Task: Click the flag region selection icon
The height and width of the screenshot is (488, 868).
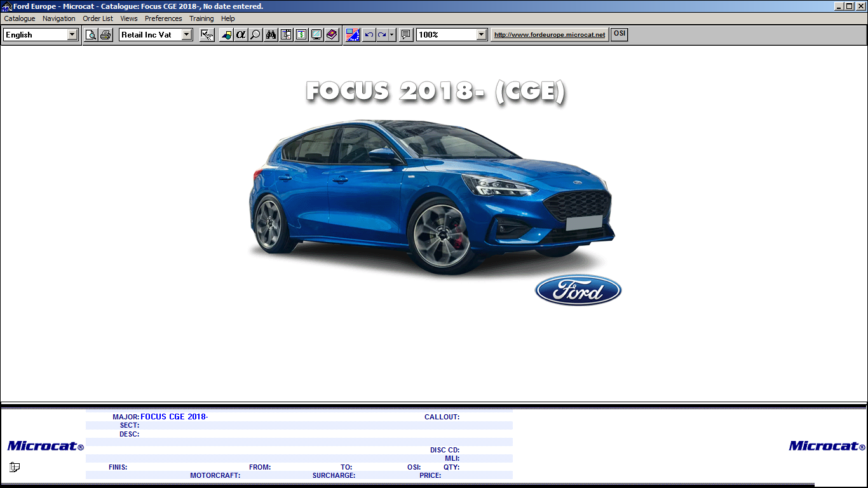Action: [353, 34]
